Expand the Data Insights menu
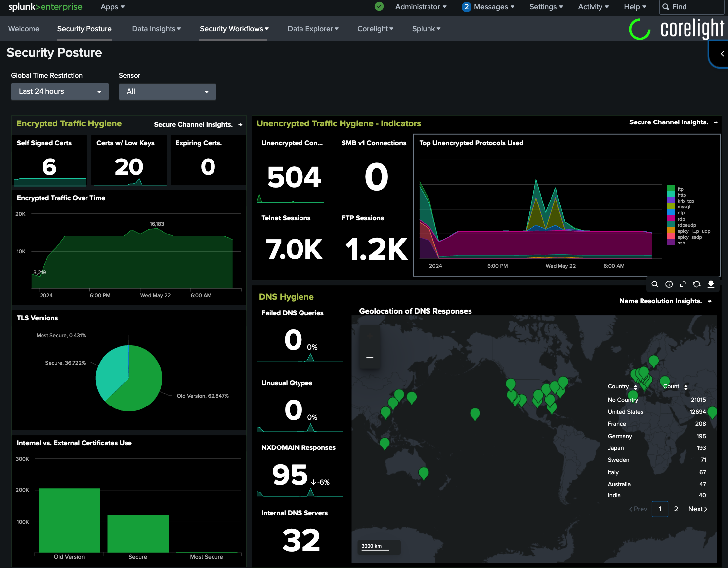 [156, 29]
